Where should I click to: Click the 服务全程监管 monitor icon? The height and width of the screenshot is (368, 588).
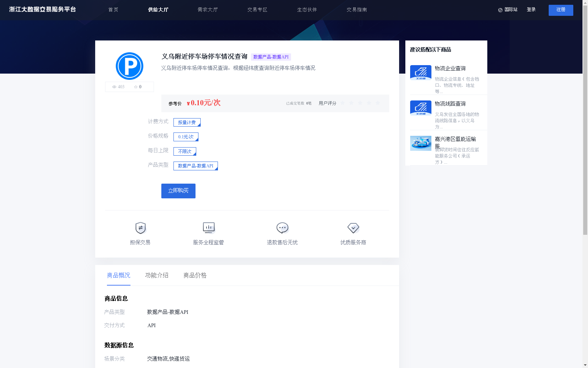point(209,228)
